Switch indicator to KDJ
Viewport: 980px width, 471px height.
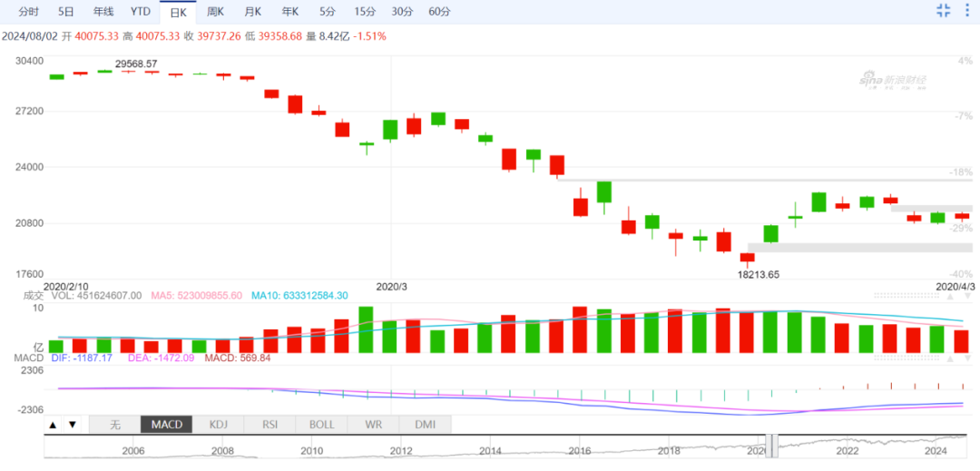point(219,425)
